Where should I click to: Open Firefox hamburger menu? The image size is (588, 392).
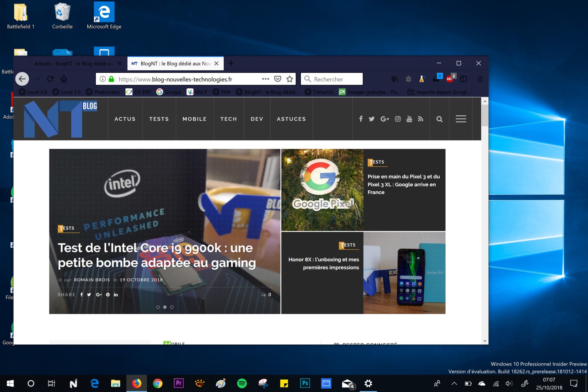tap(480, 79)
